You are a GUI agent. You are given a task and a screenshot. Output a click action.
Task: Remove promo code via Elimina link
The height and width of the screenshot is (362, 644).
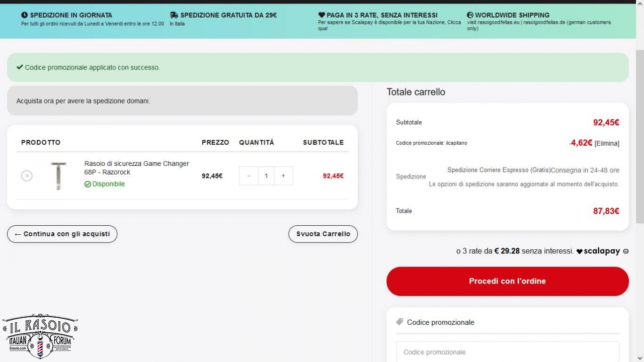pyautogui.click(x=607, y=143)
